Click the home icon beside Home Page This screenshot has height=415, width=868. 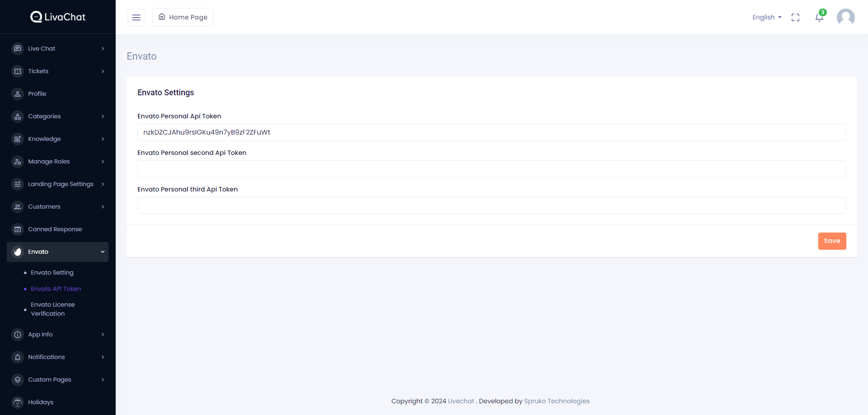162,17
